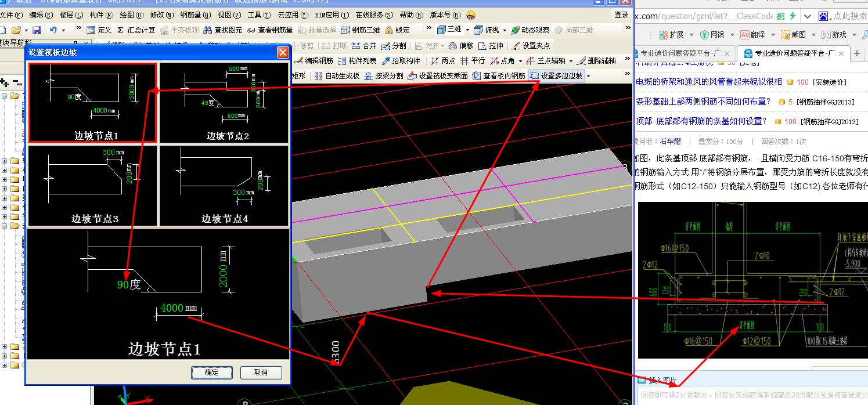This screenshot has height=405, width=868.
Task: Activate 动态观察 orbit tool
Action: click(x=530, y=30)
